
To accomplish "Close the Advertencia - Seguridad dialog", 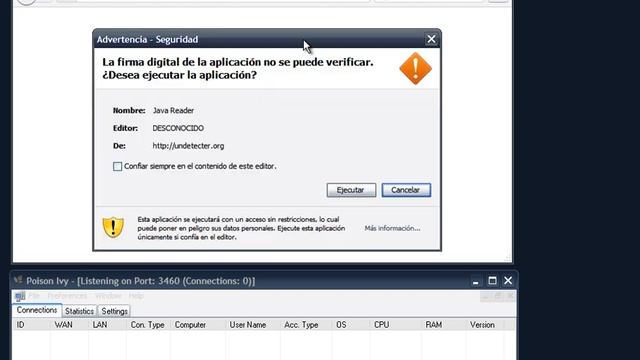I will [x=431, y=39].
